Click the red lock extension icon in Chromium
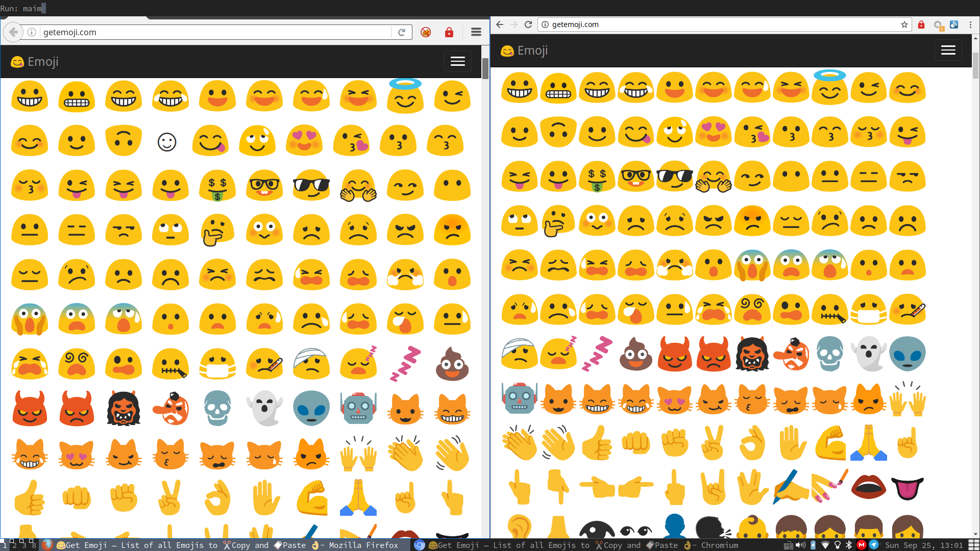980x551 pixels. coord(921,24)
